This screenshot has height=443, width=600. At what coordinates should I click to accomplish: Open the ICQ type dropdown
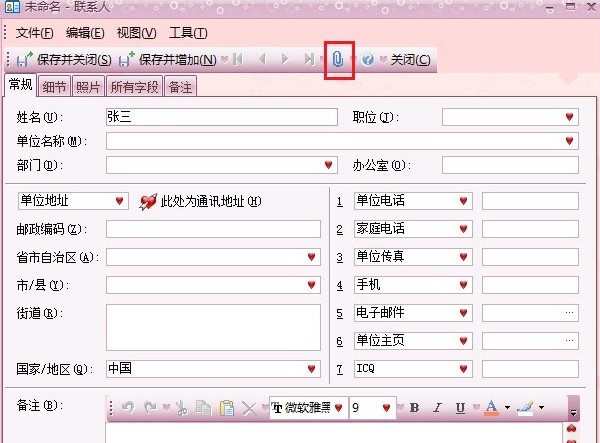[463, 369]
